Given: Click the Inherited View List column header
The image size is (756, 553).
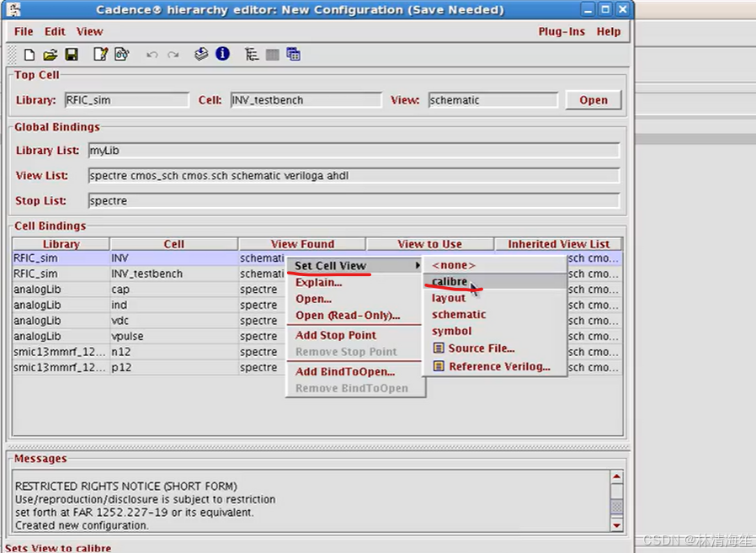Looking at the screenshot, I should tap(558, 244).
